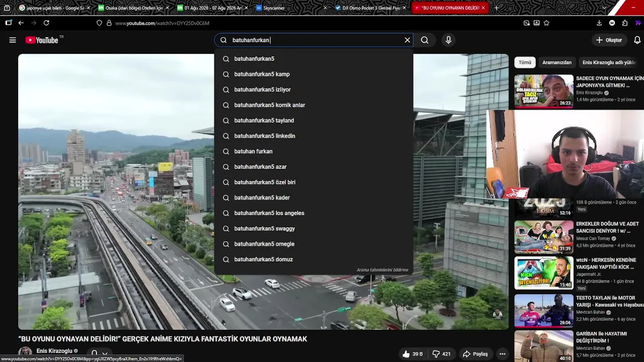
Task: Choose the 'batuhan furkan' suggestion
Action: pos(314,151)
